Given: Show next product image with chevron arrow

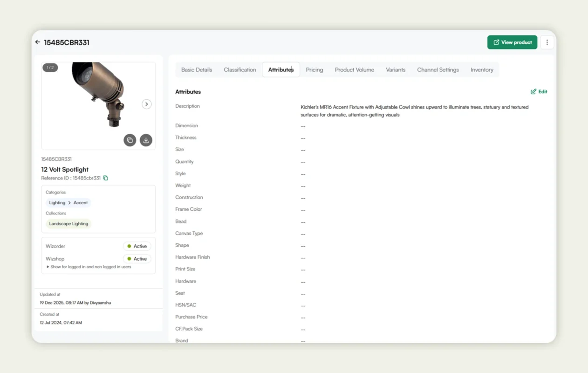Looking at the screenshot, I should pyautogui.click(x=146, y=104).
